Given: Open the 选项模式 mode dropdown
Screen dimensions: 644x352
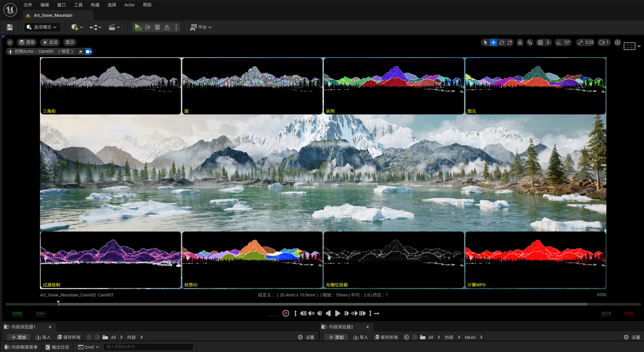Looking at the screenshot, I should tap(42, 27).
